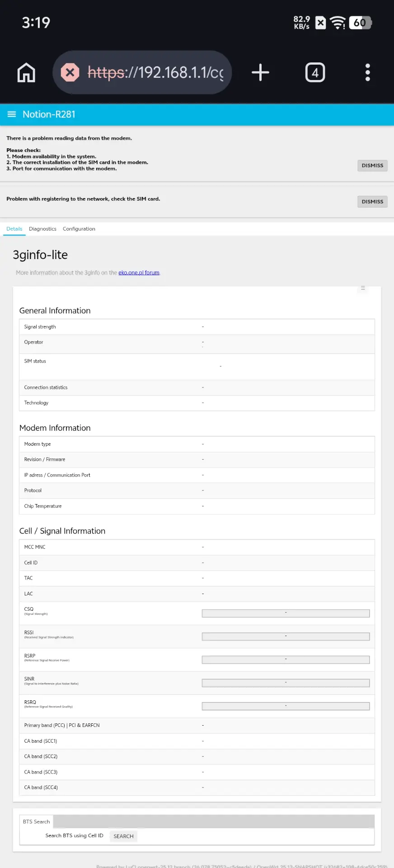Image resolution: width=394 pixels, height=868 pixels.
Task: Click the 'Technology' row label
Action: point(36,403)
